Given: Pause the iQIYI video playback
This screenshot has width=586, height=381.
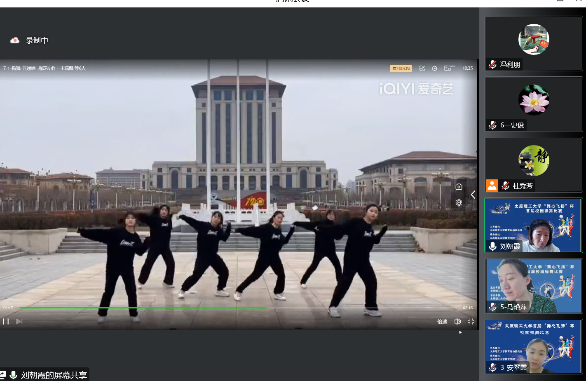Looking at the screenshot, I should click(6, 321).
